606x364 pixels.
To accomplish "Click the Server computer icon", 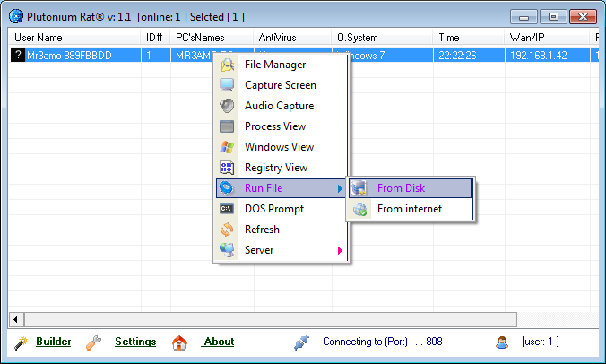I will [227, 250].
